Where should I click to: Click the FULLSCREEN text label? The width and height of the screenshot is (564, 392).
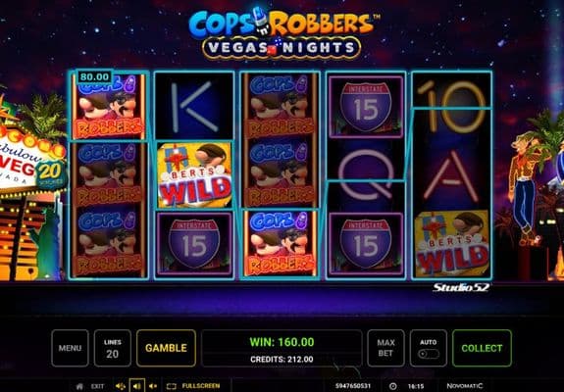[201, 386]
